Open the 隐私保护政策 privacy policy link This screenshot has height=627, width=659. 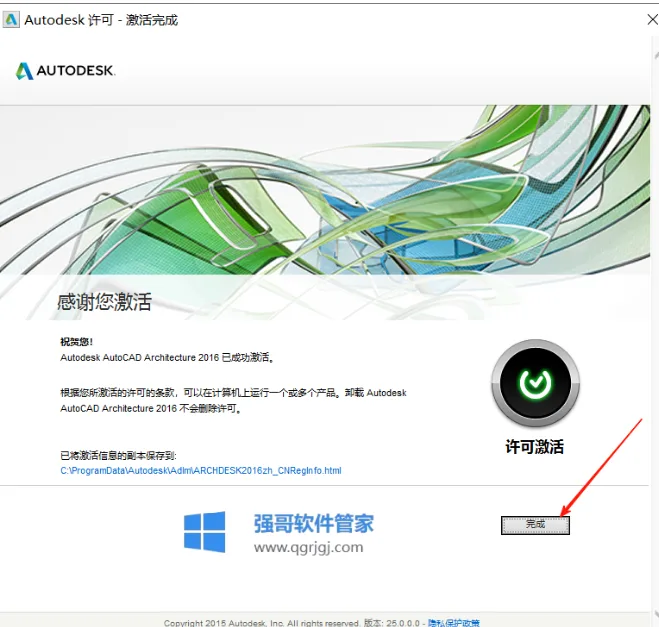point(453,623)
